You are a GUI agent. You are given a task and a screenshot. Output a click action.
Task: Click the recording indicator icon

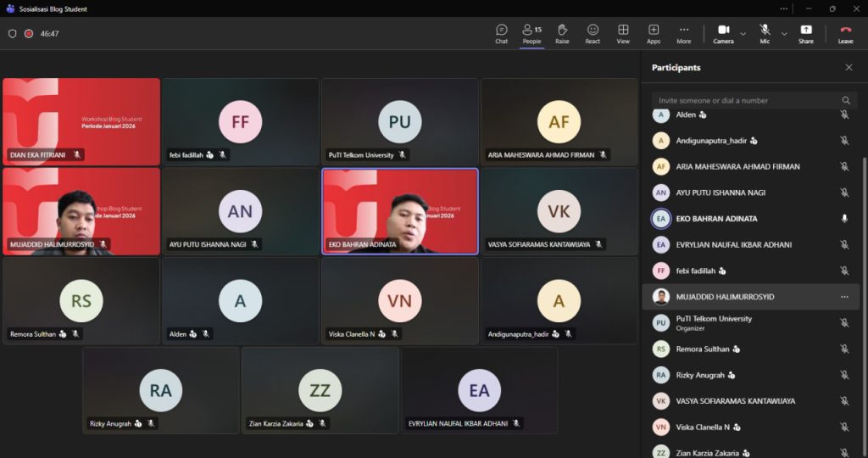[29, 34]
